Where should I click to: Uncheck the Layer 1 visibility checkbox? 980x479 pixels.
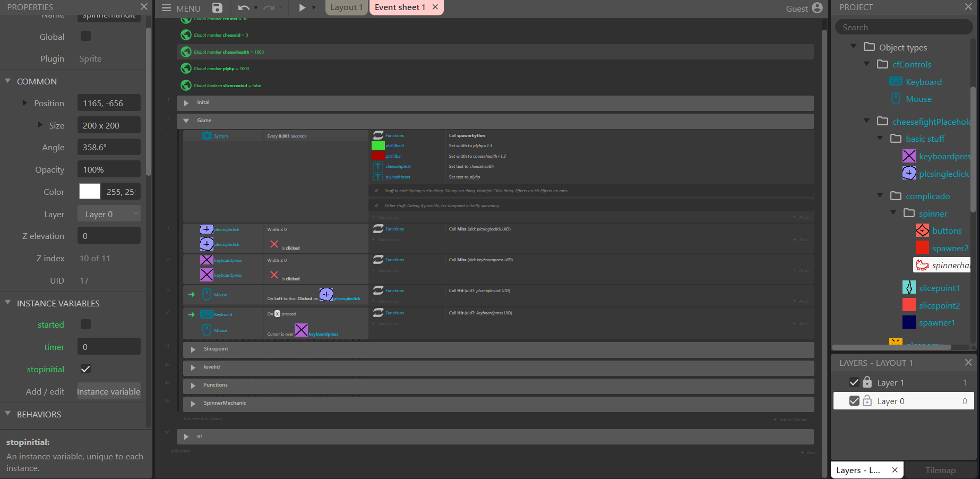pyautogui.click(x=854, y=382)
